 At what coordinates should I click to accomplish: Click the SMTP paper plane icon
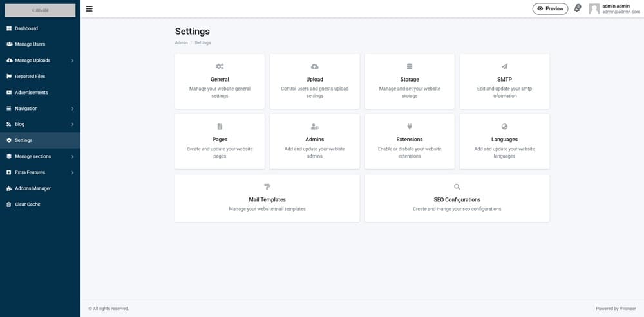pyautogui.click(x=504, y=66)
